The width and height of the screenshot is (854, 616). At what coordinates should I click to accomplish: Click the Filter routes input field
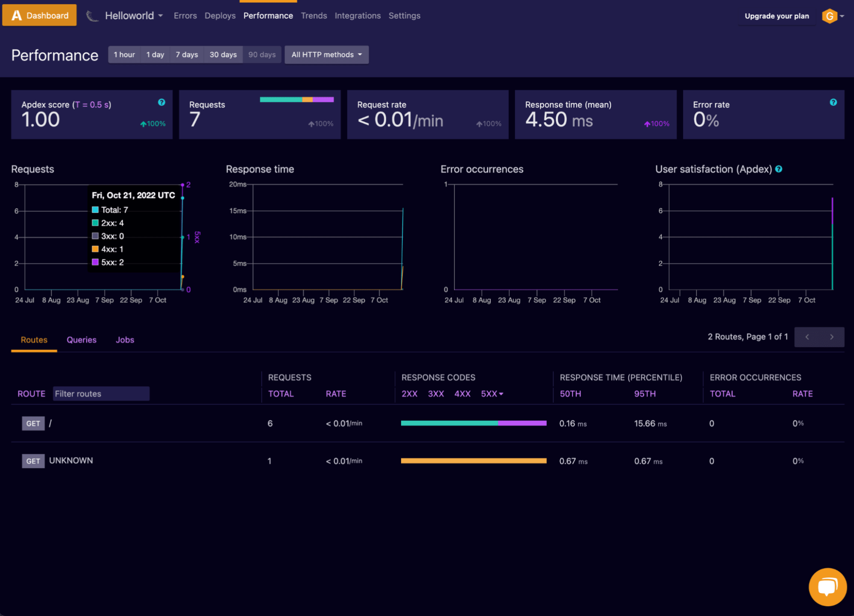click(x=101, y=393)
